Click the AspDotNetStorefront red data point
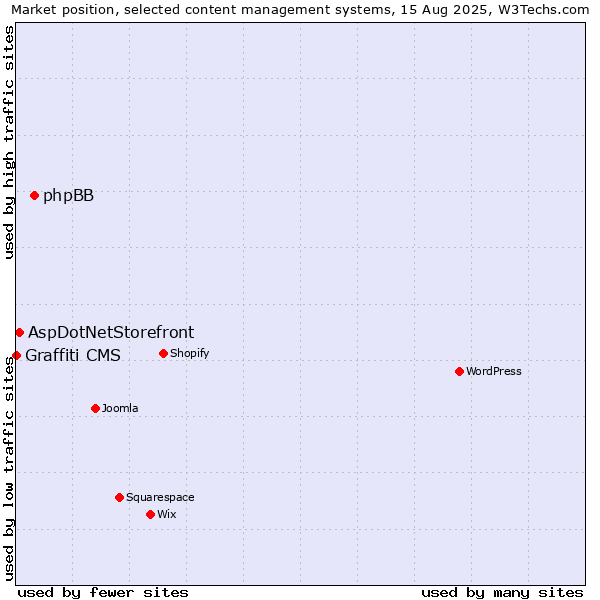The image size is (600, 600). point(20,333)
